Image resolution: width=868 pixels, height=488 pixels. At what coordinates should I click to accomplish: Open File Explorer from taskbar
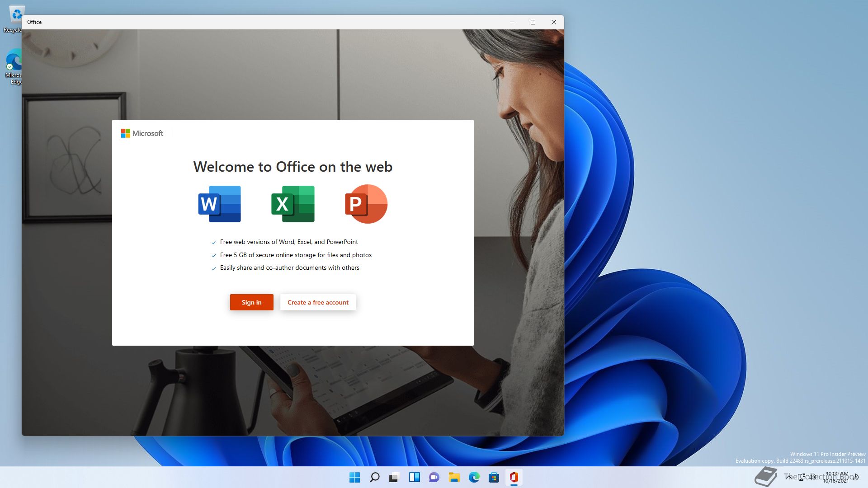454,477
